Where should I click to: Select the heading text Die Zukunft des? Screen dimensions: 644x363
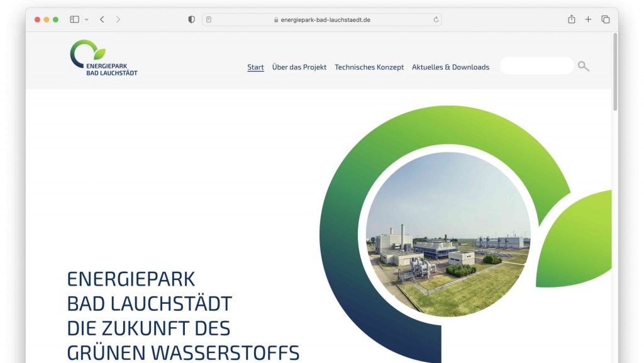click(x=148, y=328)
